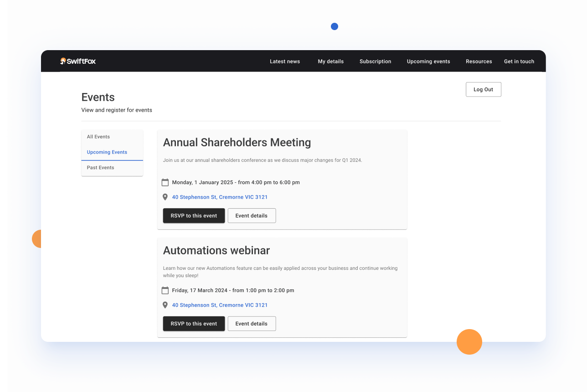This screenshot has height=392, width=587.
Task: Switch to the All Events filter
Action: [x=98, y=136]
